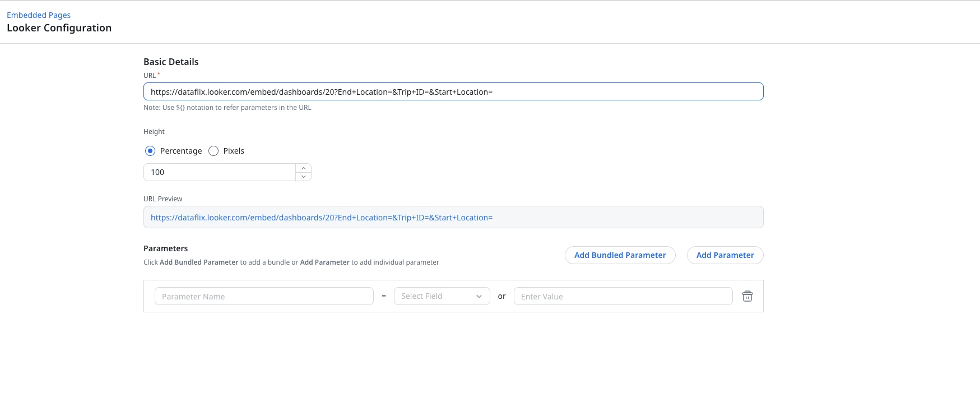Click the URL Preview label

click(163, 199)
